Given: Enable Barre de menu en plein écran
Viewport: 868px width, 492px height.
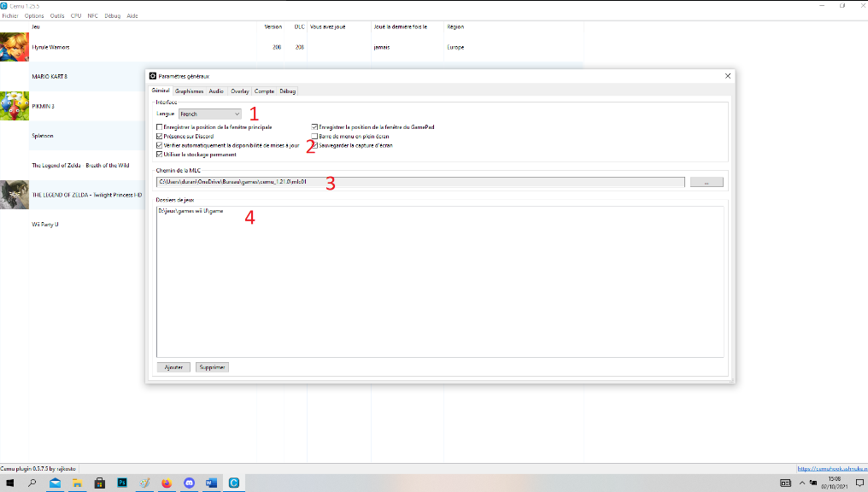Looking at the screenshot, I should point(314,137).
